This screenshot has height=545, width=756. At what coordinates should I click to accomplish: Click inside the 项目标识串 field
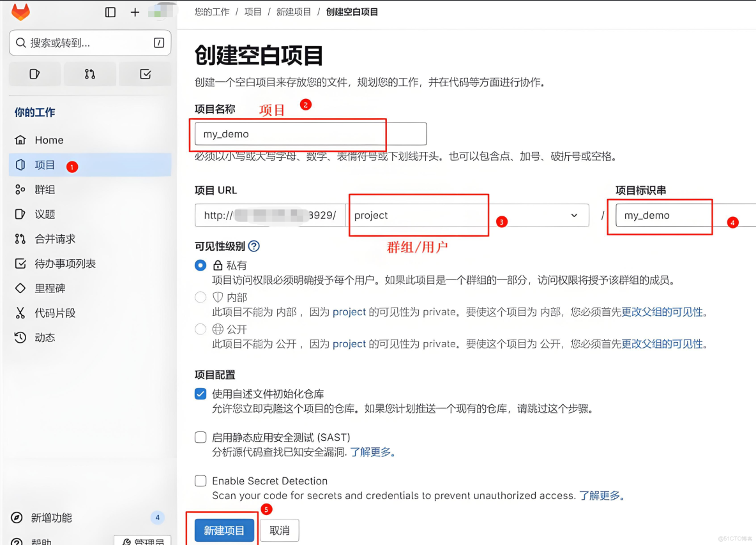click(660, 215)
